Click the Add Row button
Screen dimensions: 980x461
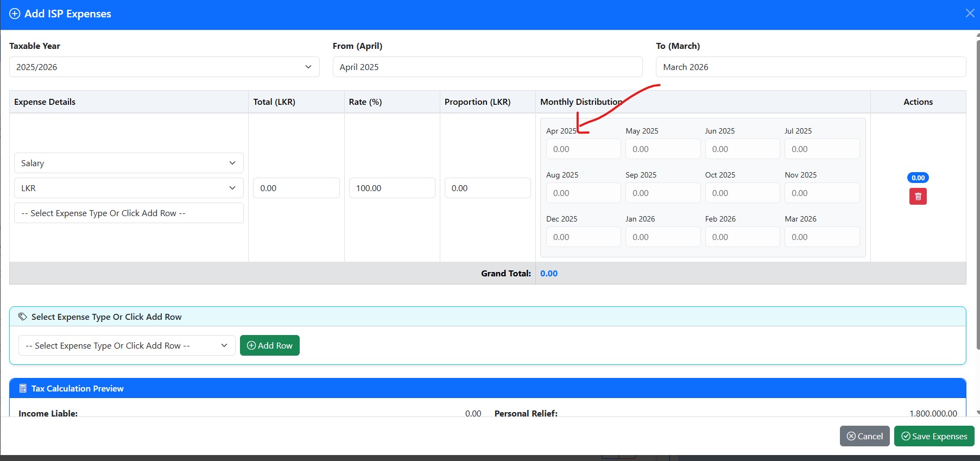click(x=269, y=345)
